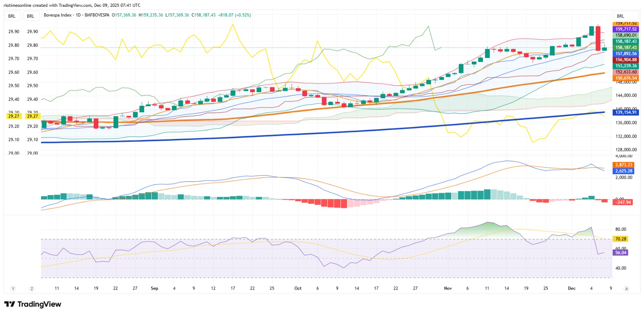Click the A circle icon at the bottom right
Image resolution: width=644 pixels, height=315 pixels.
(626, 288)
